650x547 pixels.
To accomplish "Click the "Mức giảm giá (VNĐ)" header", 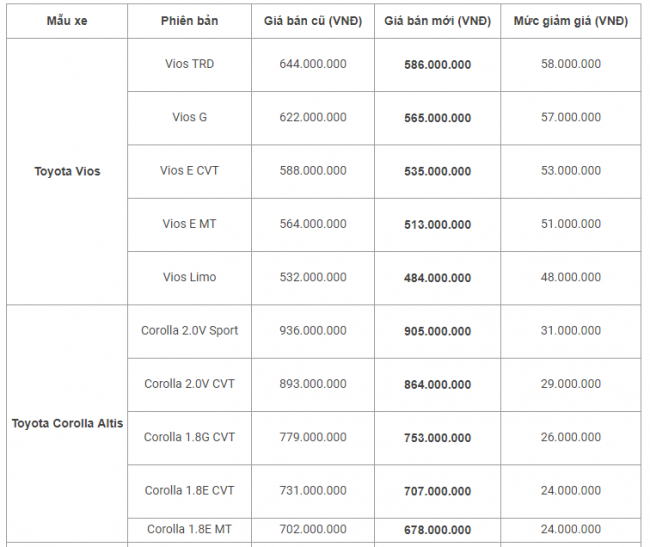I will coord(570,21).
